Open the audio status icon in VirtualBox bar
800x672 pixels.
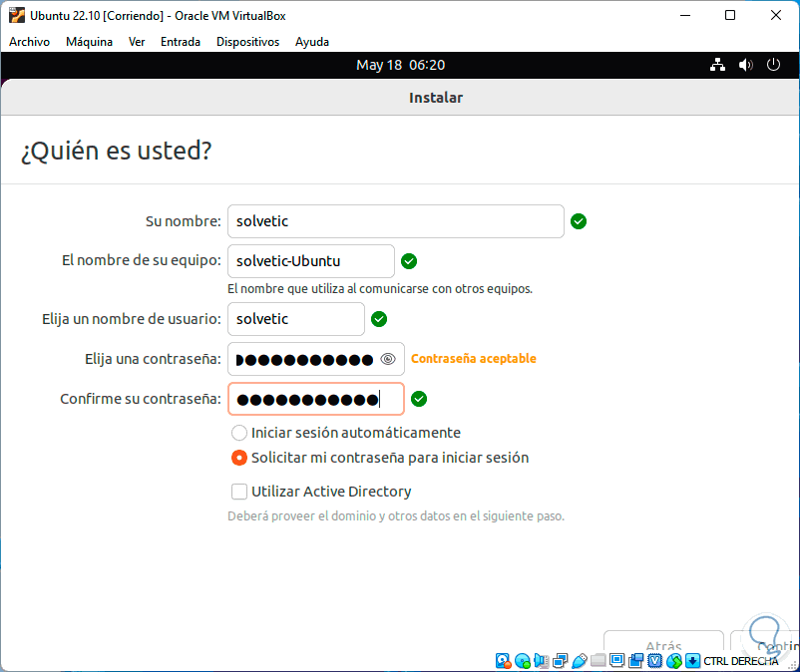click(x=541, y=661)
